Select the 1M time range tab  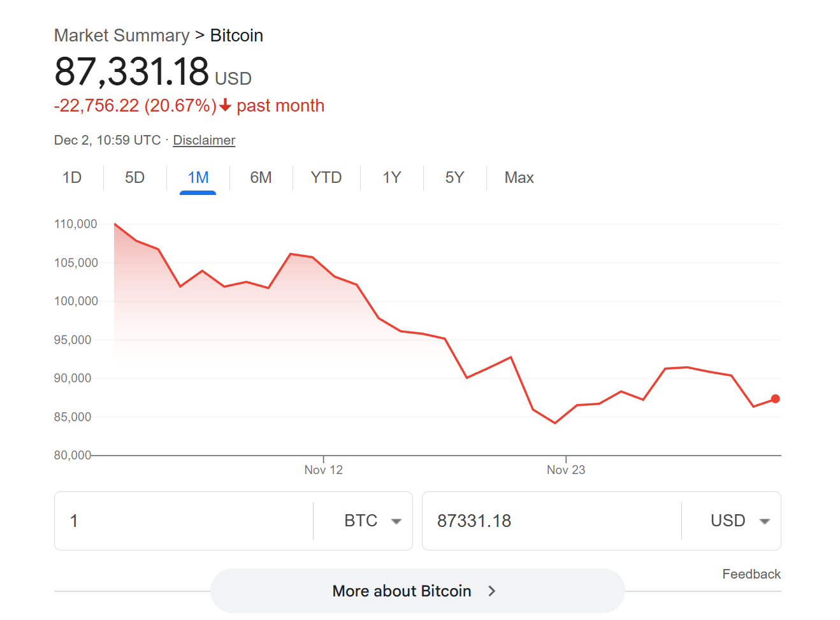tap(198, 178)
